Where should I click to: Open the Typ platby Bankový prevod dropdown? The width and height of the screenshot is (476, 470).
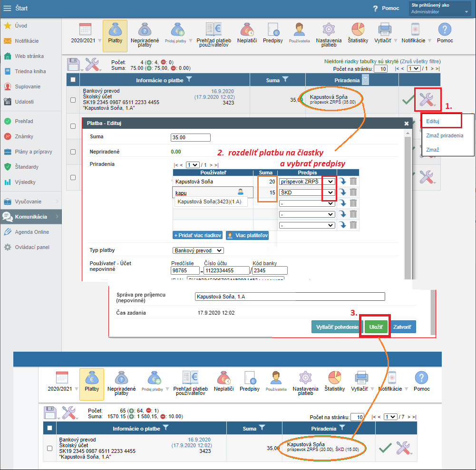(198, 250)
